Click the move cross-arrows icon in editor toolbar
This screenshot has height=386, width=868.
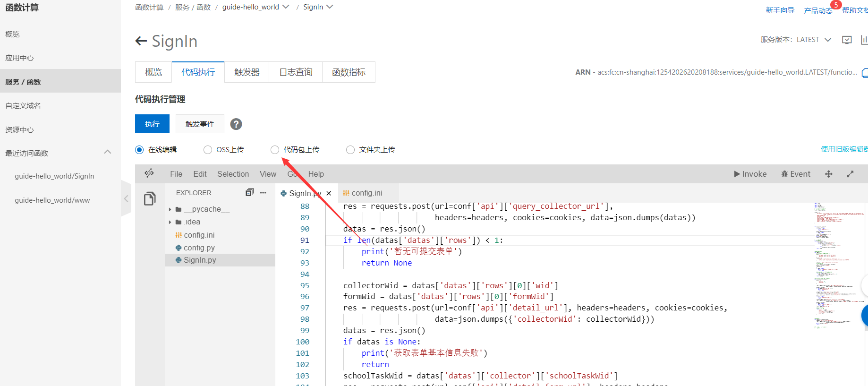pos(828,174)
